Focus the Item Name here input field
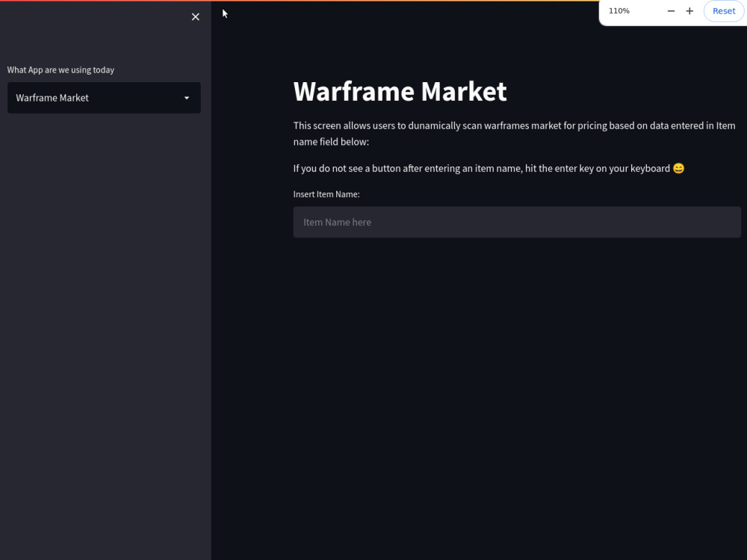This screenshot has height=560, width=747. [517, 222]
